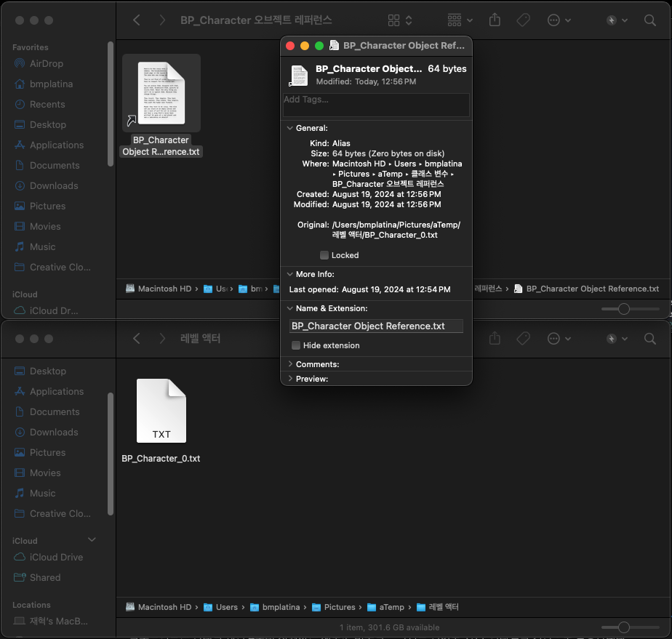This screenshot has height=639, width=672.
Task: Select Downloads in the 레벨 액터 window sidebar
Action: [x=54, y=432]
